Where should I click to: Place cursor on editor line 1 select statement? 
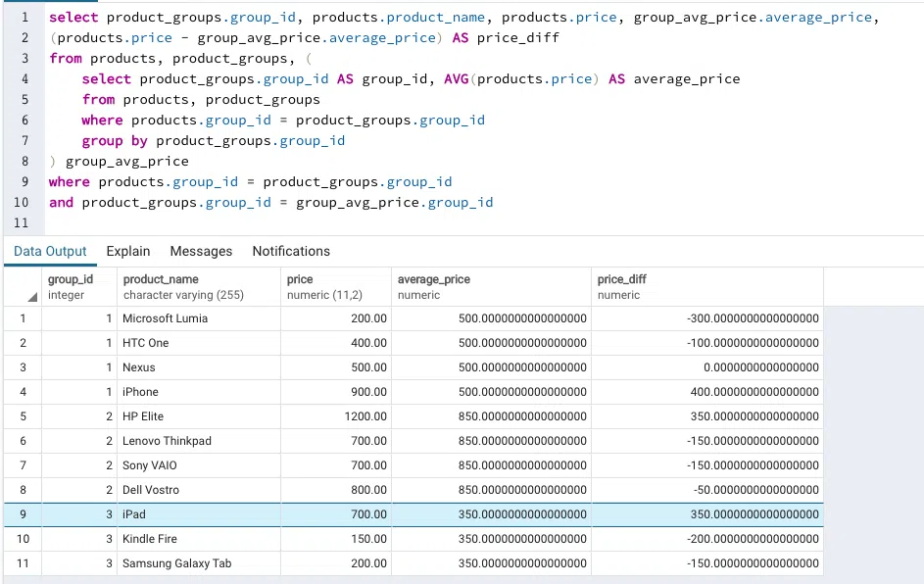pyautogui.click(x=463, y=18)
